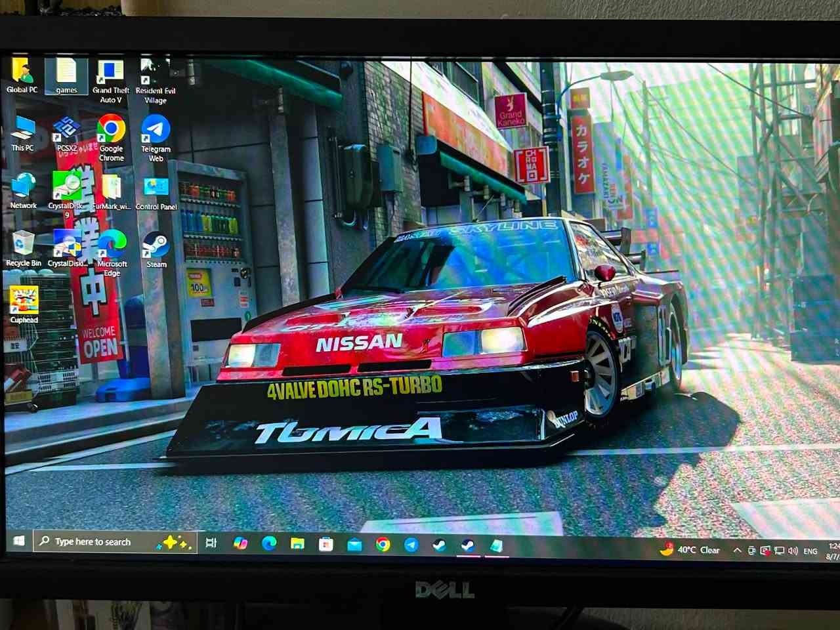This screenshot has width=840, height=630.
Task: Open Google Chrome from the taskbar
Action: [x=383, y=544]
